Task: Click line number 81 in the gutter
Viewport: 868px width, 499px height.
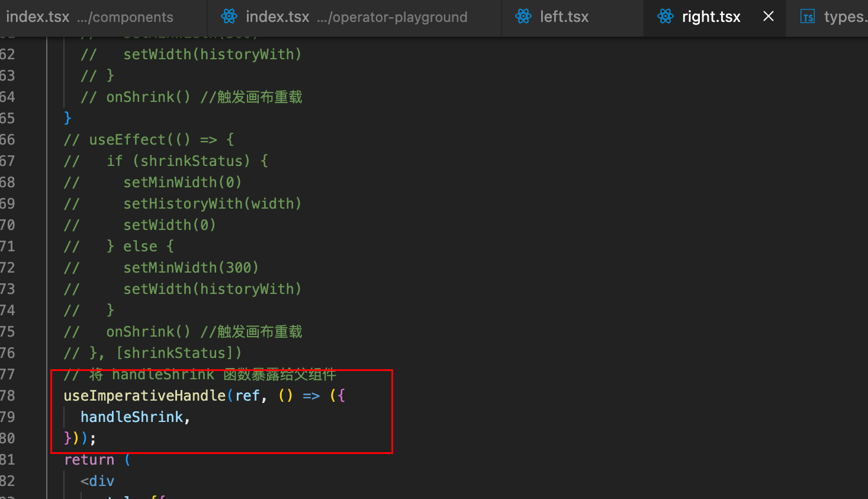Action: pyautogui.click(x=8, y=460)
